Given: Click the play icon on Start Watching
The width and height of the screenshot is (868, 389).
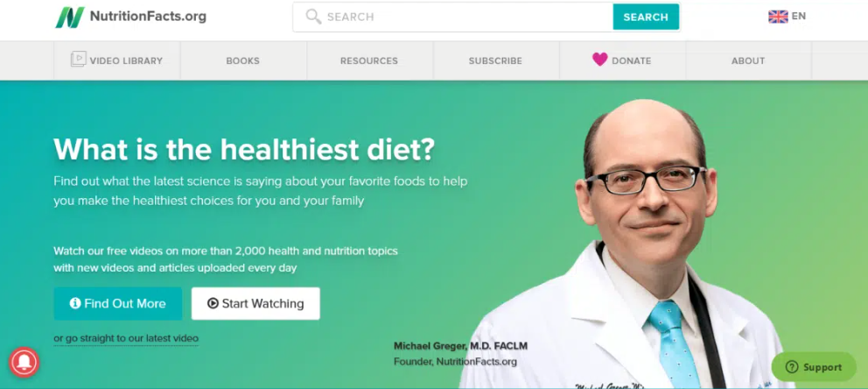Looking at the screenshot, I should 213,303.
